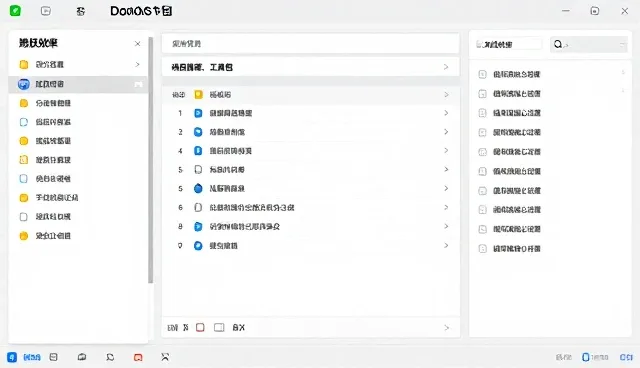This screenshot has height=368, width=640.
Task: Focus the text field atop the right panel
Action: point(509,44)
